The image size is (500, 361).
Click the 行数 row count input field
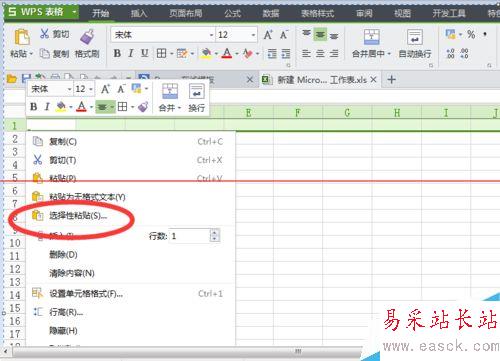190,236
